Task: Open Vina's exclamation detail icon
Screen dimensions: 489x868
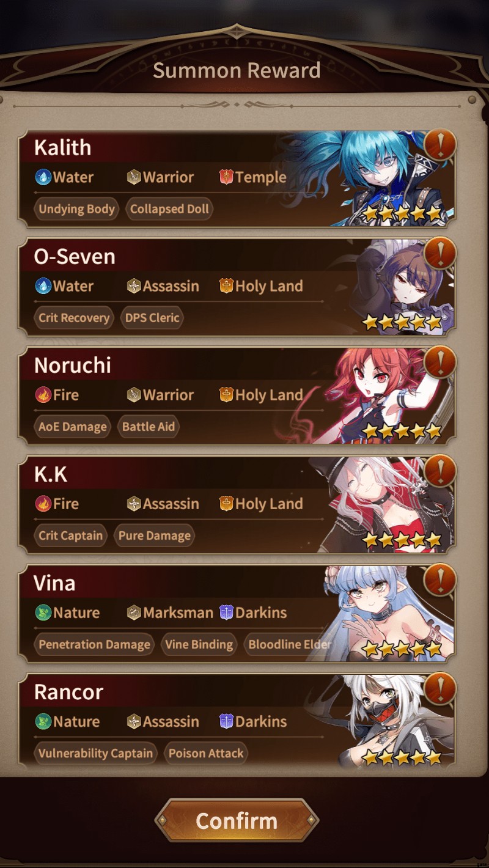Action: point(439,579)
